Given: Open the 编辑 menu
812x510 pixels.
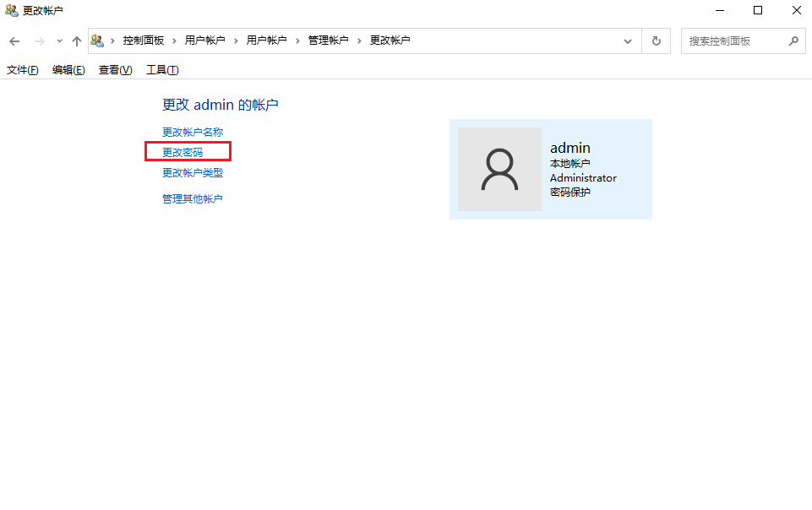Looking at the screenshot, I should 68,69.
